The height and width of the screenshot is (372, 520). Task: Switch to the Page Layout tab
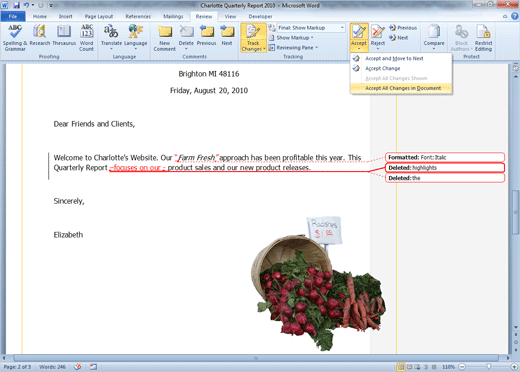tap(99, 16)
